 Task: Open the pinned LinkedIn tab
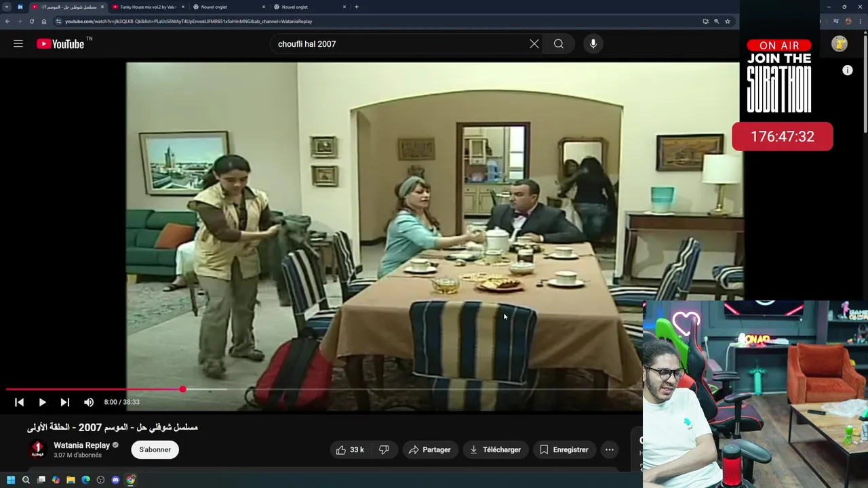tap(20, 7)
